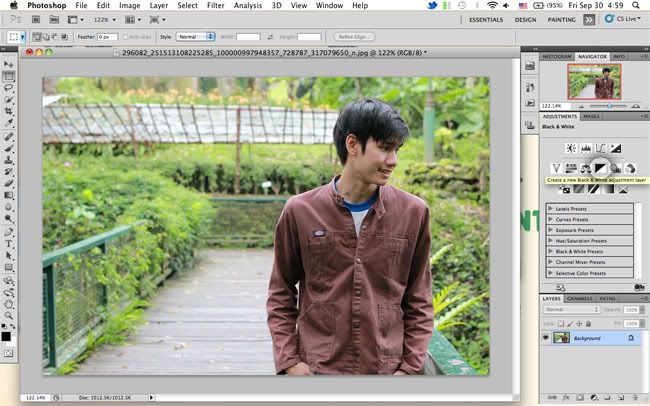Create a new Black & White adjustment layer
650x406 pixels.
coord(600,168)
